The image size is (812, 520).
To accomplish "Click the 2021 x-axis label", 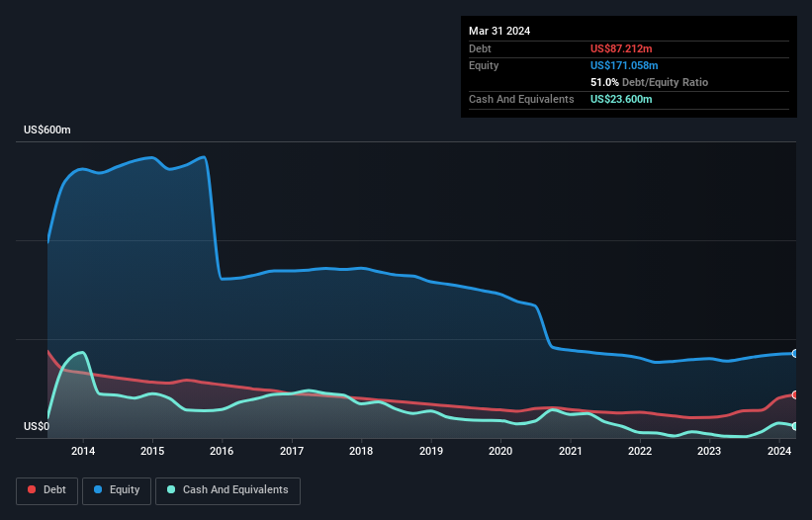I will (570, 451).
